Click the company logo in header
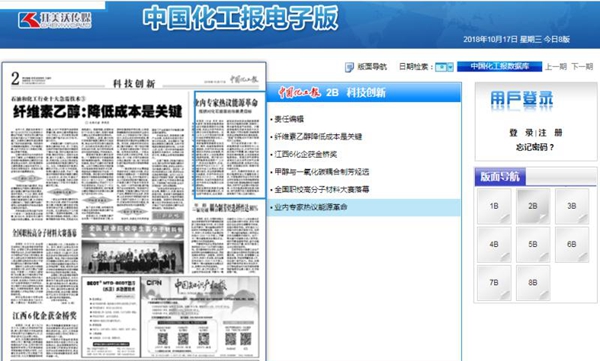 [x=55, y=20]
